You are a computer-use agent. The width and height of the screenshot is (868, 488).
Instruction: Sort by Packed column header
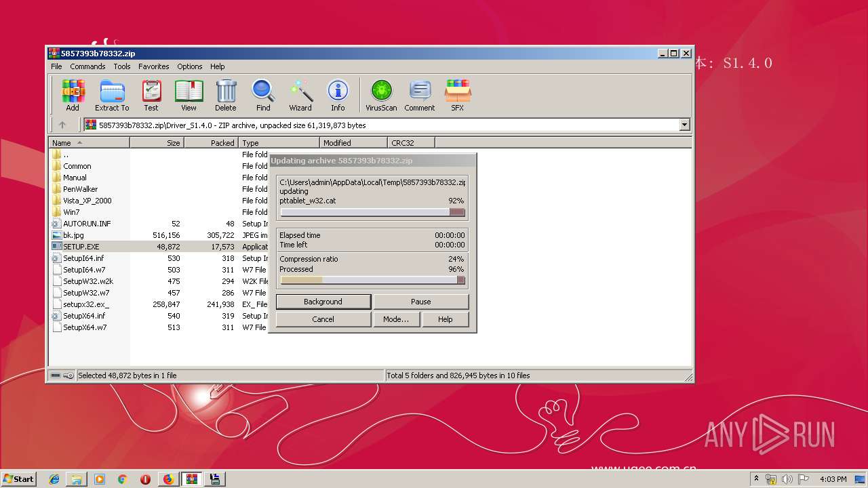click(x=211, y=142)
